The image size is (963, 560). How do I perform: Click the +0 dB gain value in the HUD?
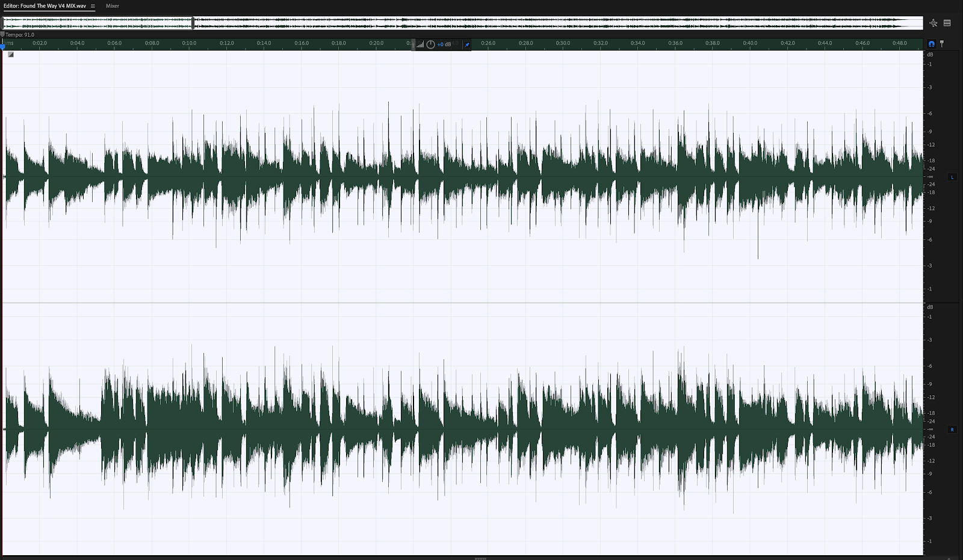(444, 44)
